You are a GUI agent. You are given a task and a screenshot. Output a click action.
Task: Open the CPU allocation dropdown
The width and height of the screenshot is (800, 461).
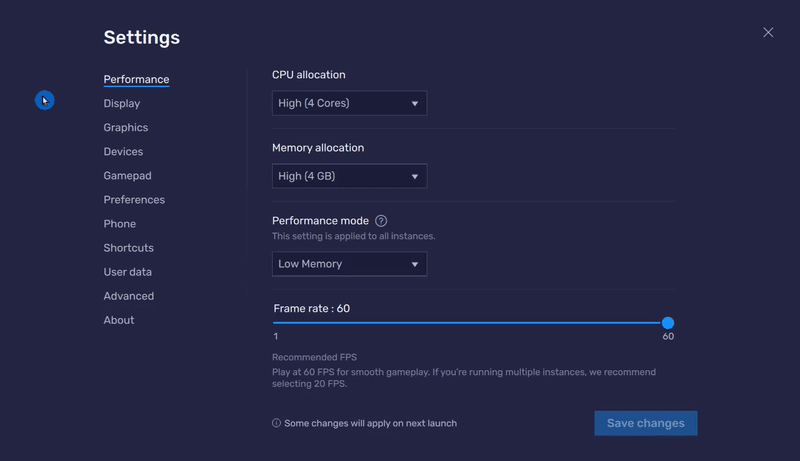coord(349,103)
